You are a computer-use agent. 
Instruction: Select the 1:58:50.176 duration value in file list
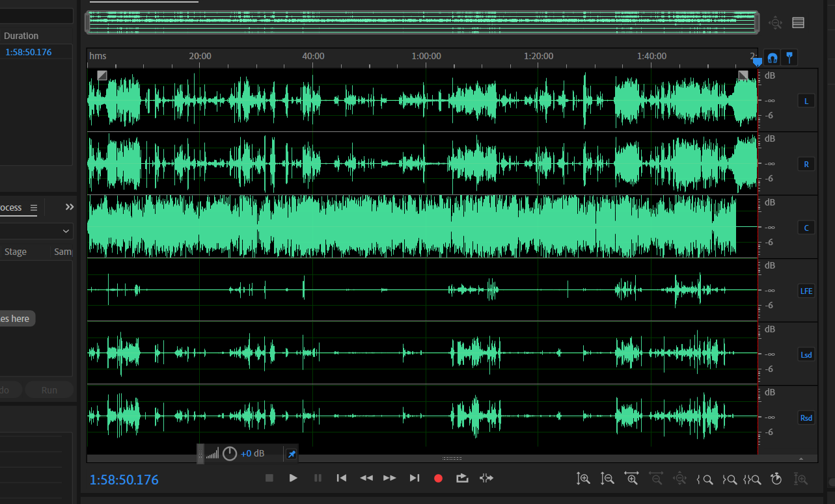(x=29, y=52)
